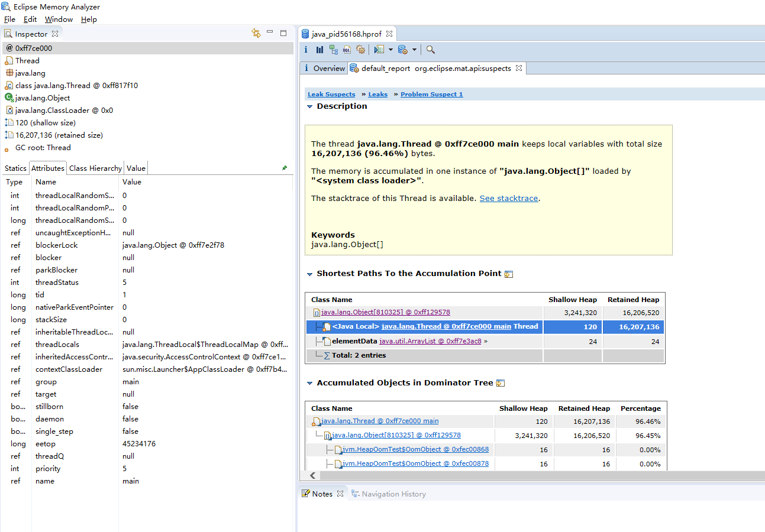The height and width of the screenshot is (532, 765).
Task: Click the java_pid56168.hprof heap dump tab icon
Action: (x=305, y=34)
